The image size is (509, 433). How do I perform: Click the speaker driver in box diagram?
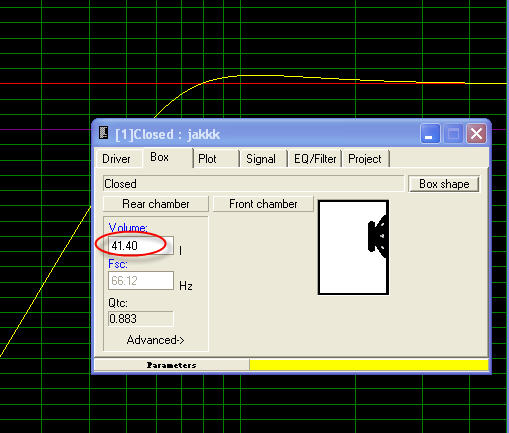point(378,236)
